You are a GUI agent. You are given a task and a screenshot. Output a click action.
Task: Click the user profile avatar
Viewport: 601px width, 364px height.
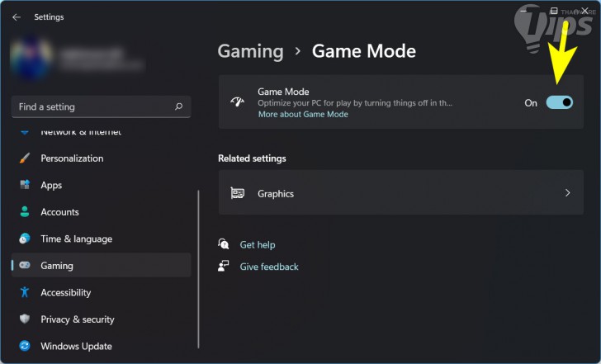pyautogui.click(x=32, y=58)
